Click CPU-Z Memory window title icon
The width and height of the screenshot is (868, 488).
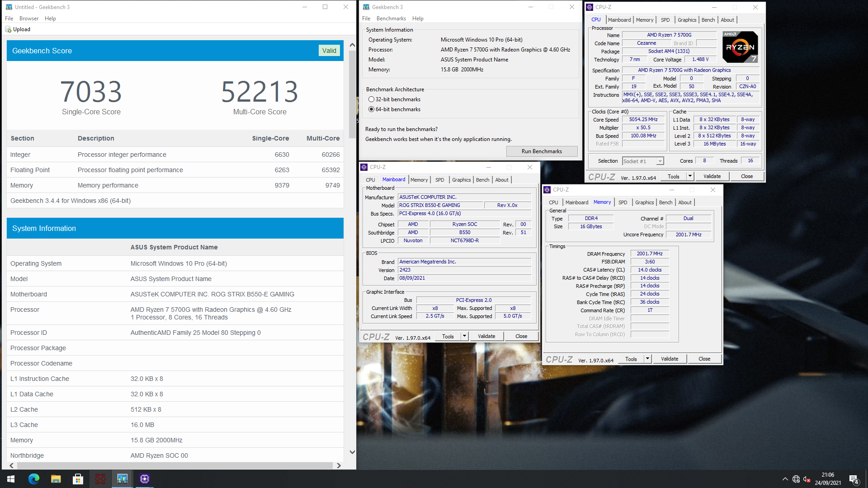point(547,190)
